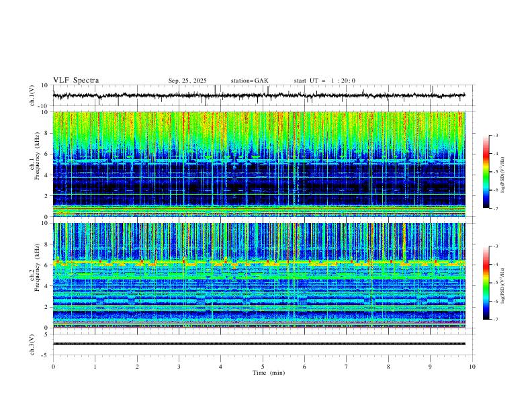Click the 'start UT = 1:20:0' text
Viewport: 532px width, 411px height.
[324, 81]
